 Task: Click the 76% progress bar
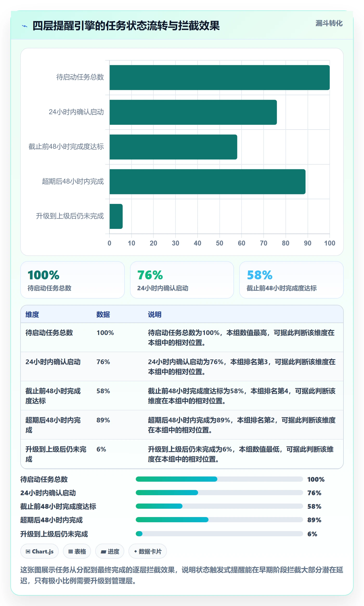coord(219,493)
